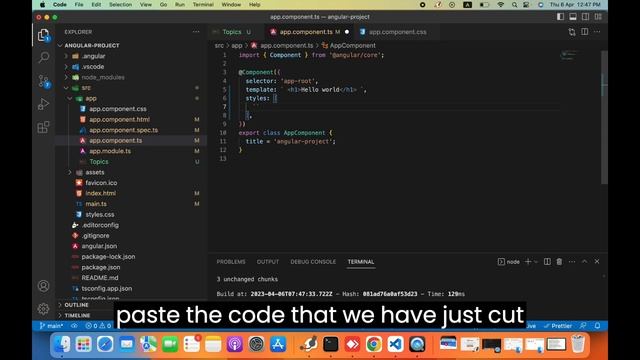Open Run and Debug view
The image size is (640, 360).
[43, 104]
